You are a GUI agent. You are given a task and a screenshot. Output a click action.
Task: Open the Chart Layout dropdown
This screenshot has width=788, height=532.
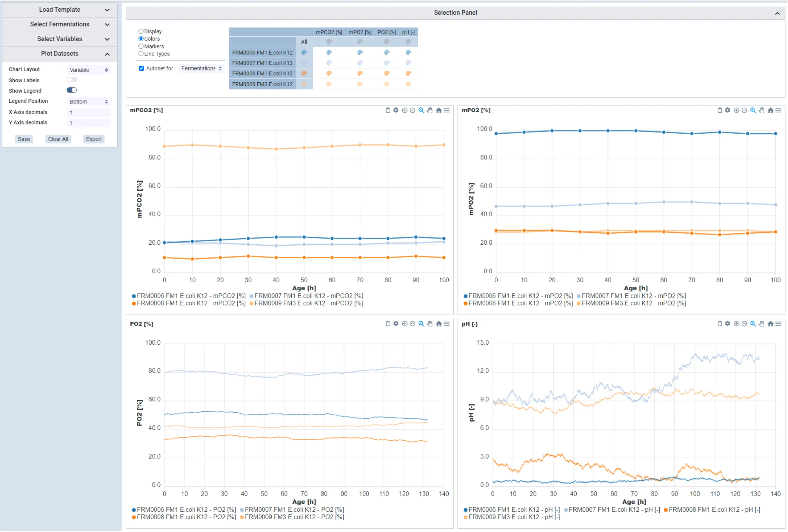(x=88, y=70)
